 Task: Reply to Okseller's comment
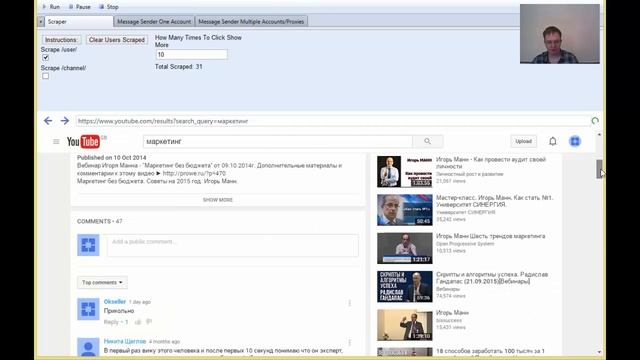[x=111, y=322]
